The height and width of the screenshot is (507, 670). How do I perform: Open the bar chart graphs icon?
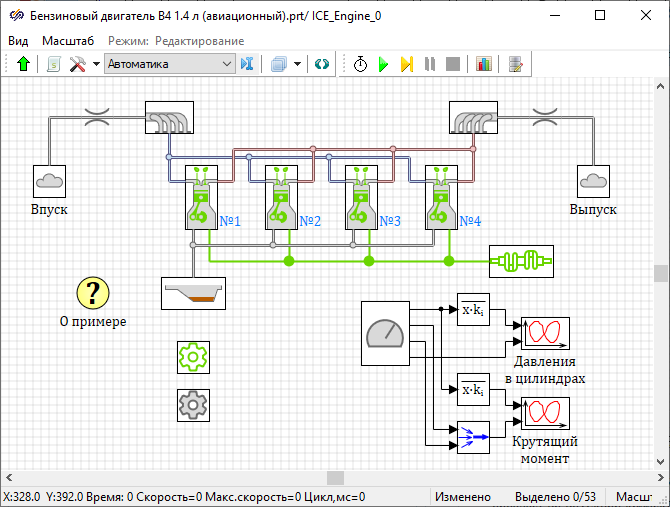click(x=484, y=64)
